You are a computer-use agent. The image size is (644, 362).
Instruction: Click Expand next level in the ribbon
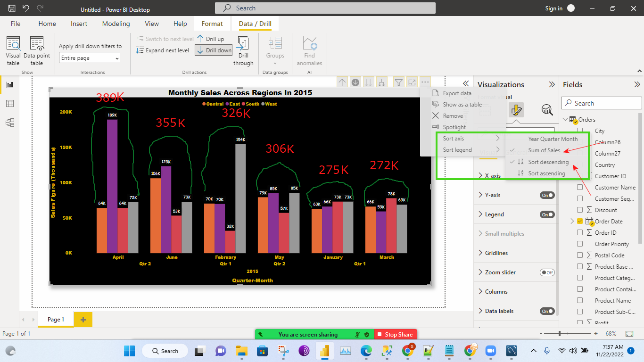tap(162, 50)
